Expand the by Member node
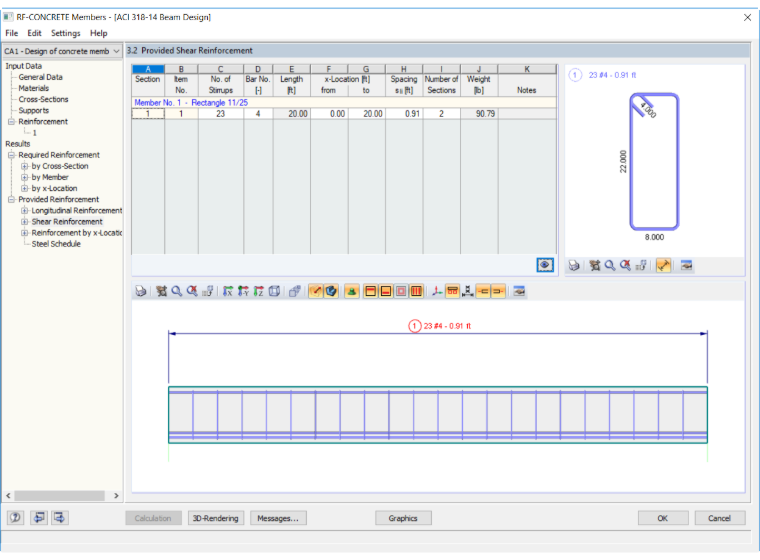This screenshot has width=760, height=560. [24, 177]
